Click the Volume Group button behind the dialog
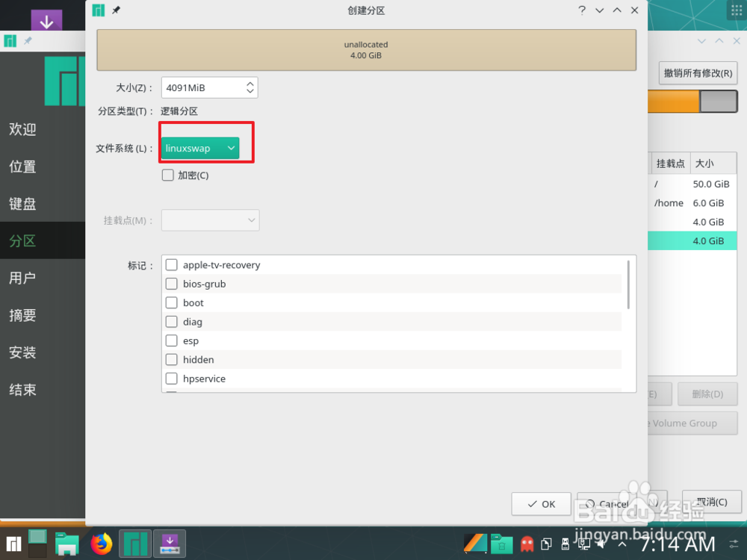The width and height of the screenshot is (747, 560). point(692,423)
